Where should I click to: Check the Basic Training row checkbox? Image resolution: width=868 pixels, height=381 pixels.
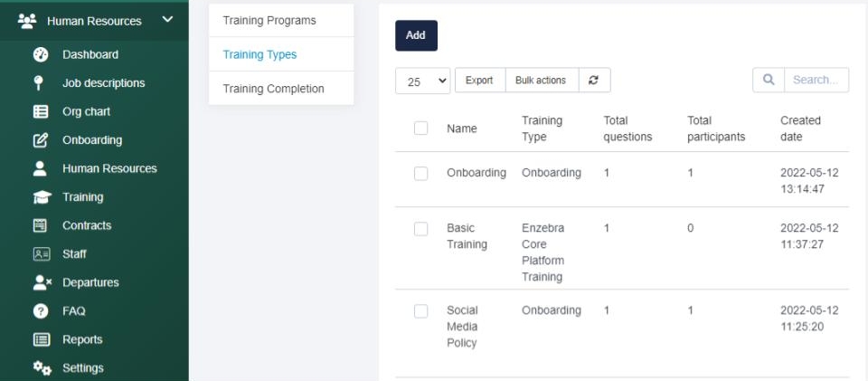click(420, 229)
